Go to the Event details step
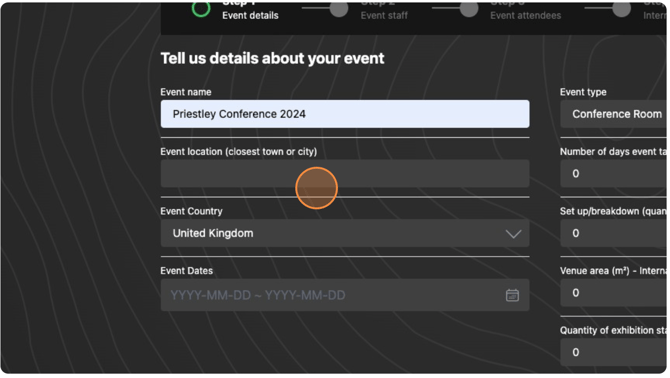 coord(251,15)
